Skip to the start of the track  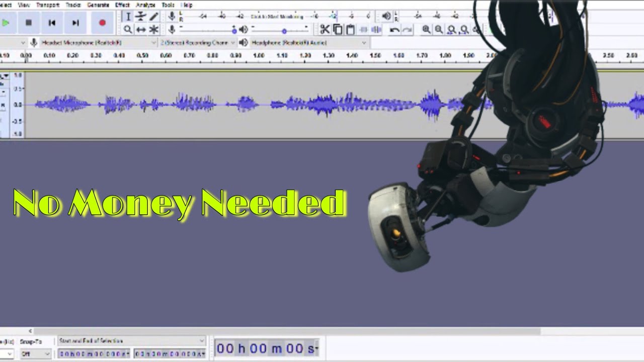point(52,23)
